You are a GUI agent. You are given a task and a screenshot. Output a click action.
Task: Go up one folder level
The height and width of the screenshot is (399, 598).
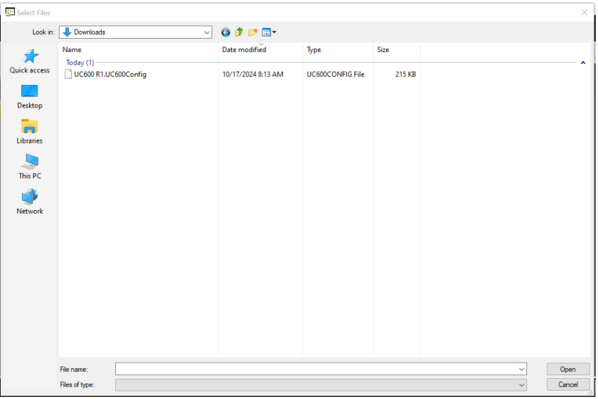(x=239, y=32)
